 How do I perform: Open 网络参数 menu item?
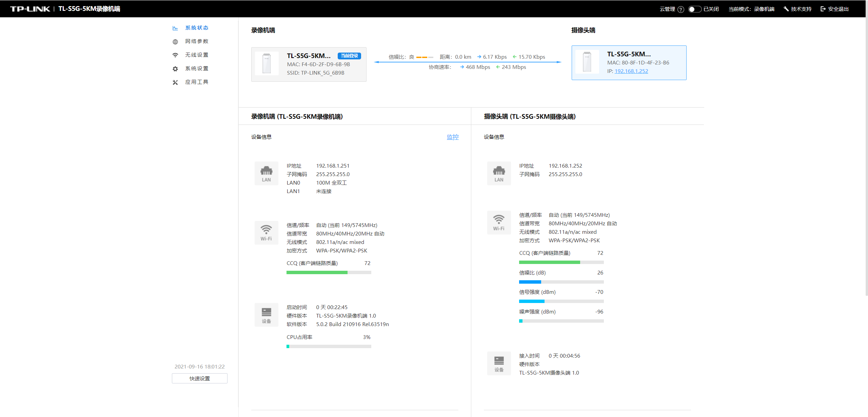(x=197, y=41)
